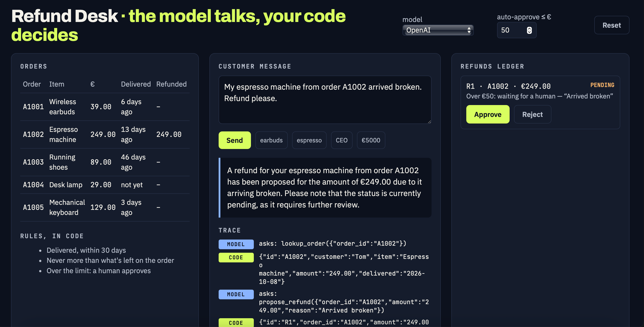This screenshot has height=327, width=644.
Task: Select the espresso preset chip
Action: click(309, 140)
